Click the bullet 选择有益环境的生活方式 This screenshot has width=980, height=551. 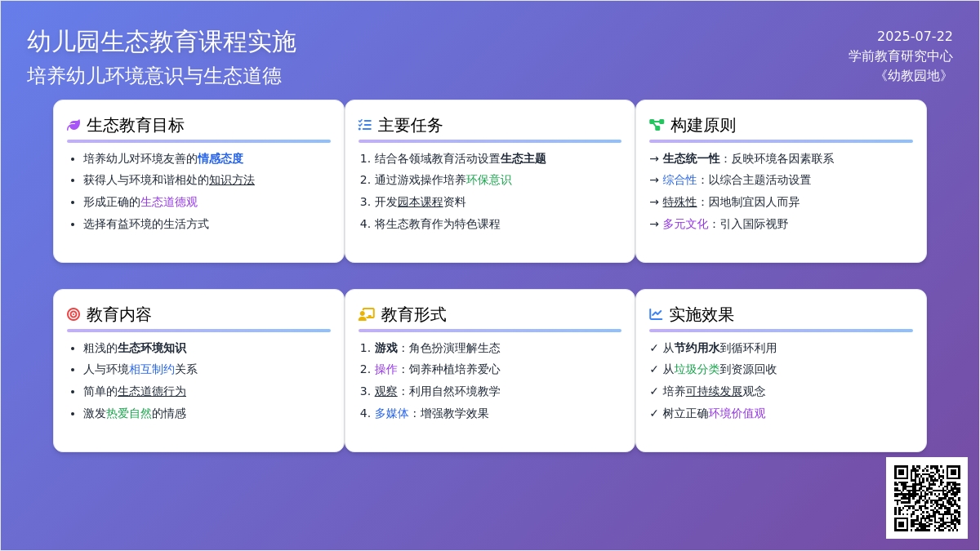pyautogui.click(x=146, y=224)
